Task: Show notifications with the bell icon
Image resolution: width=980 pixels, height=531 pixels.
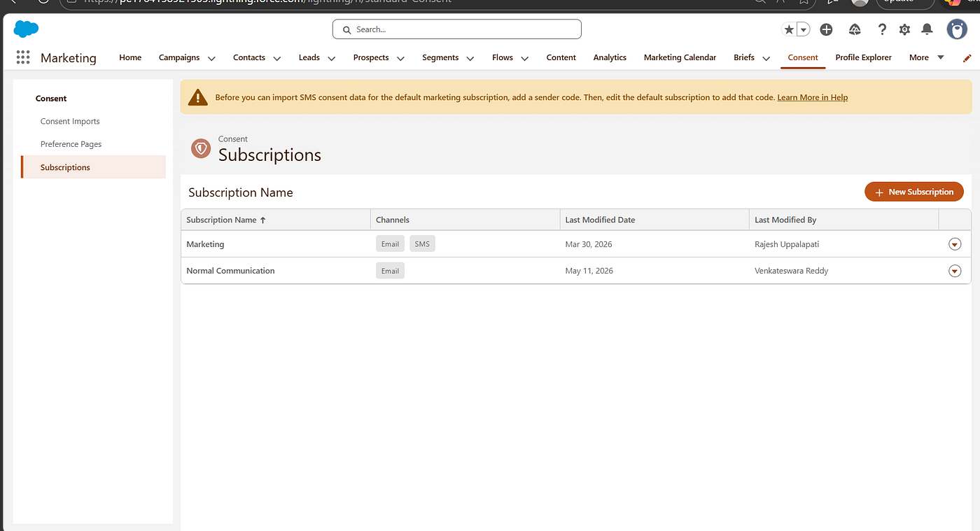Action: pyautogui.click(x=927, y=29)
